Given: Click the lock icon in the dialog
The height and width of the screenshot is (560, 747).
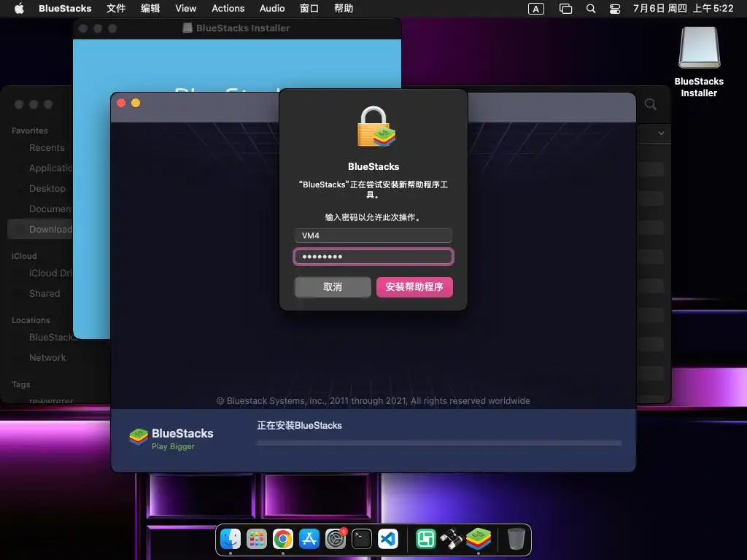Looking at the screenshot, I should pos(376,127).
